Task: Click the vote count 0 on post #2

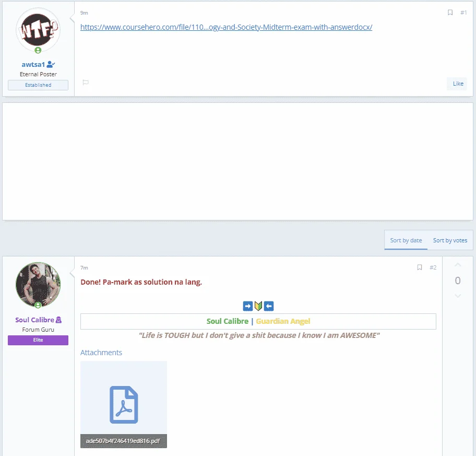Action: pos(458,280)
